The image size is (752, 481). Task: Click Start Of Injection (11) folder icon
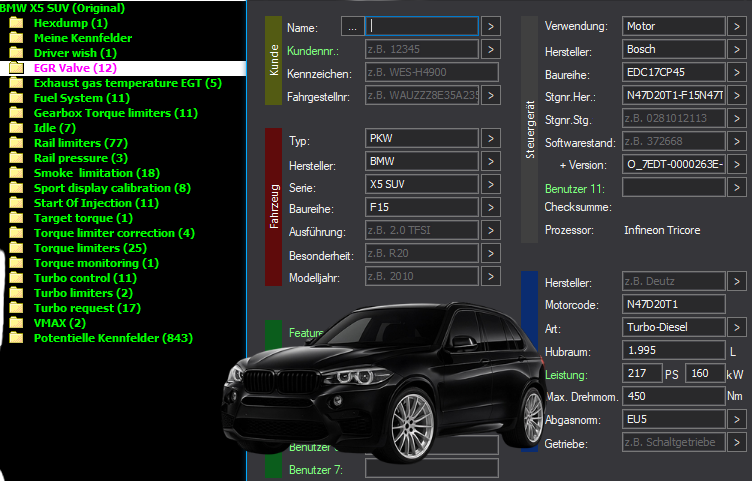16,203
